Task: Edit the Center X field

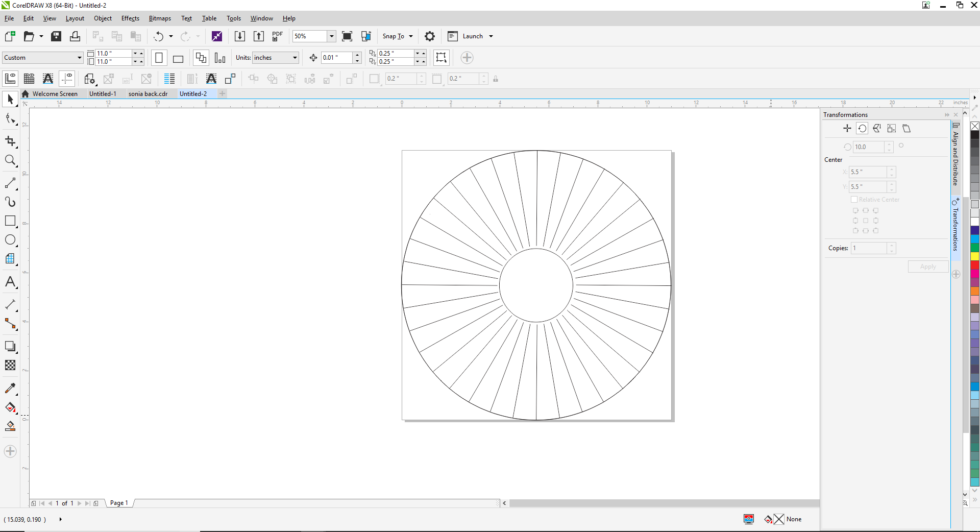Action: click(868, 172)
